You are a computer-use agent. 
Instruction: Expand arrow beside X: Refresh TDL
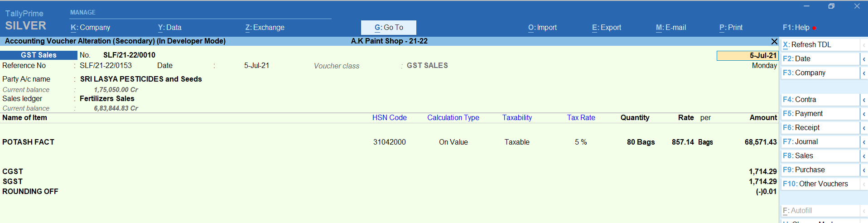pyautogui.click(x=864, y=45)
